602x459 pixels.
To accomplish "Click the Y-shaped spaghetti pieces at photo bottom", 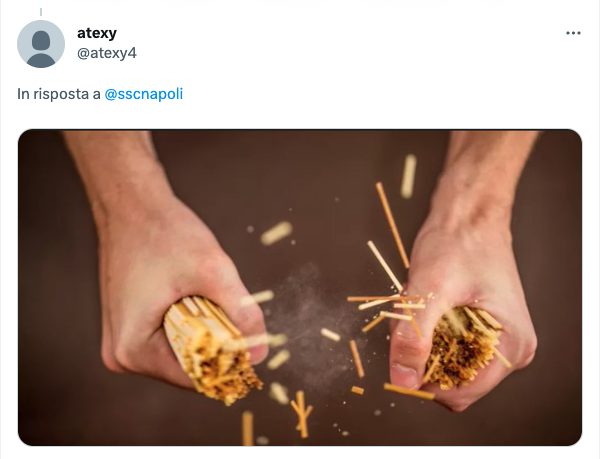I will [x=301, y=414].
